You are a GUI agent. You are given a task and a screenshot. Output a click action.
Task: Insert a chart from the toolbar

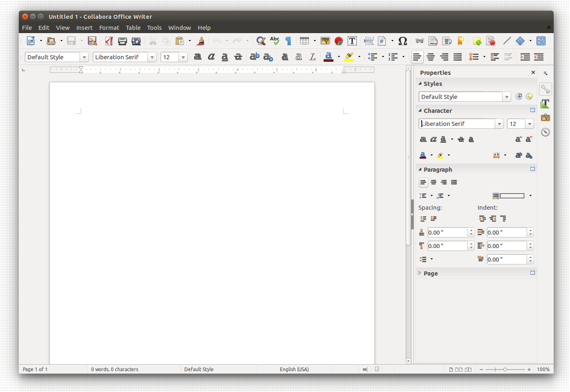point(339,41)
